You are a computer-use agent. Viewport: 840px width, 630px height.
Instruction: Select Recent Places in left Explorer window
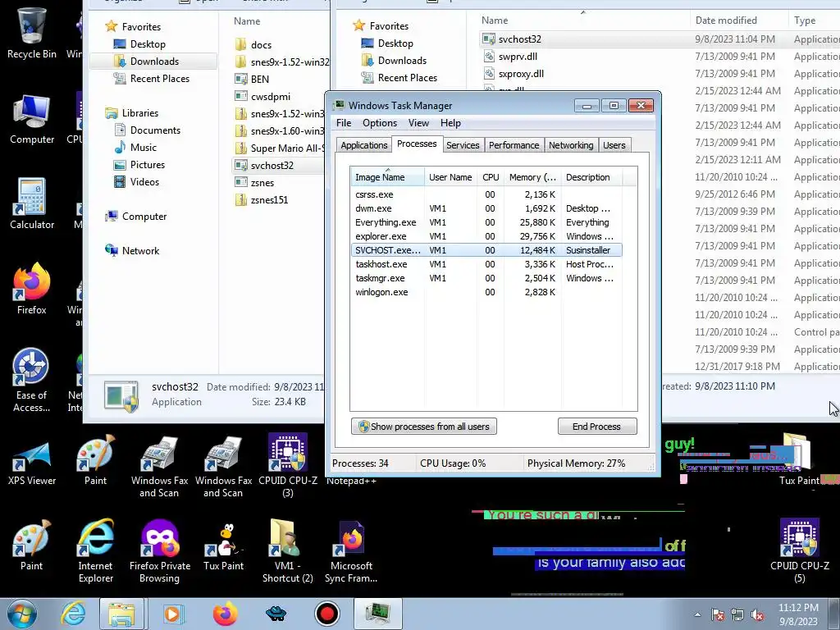tap(160, 78)
